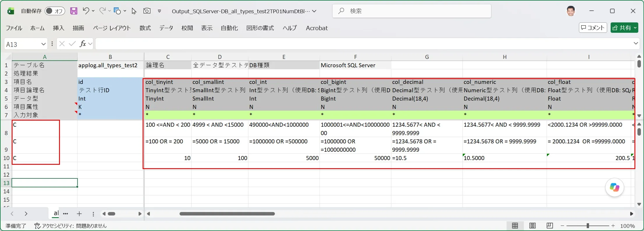The height and width of the screenshot is (231, 644).
Task: Open the user account avatar
Action: tap(571, 11)
